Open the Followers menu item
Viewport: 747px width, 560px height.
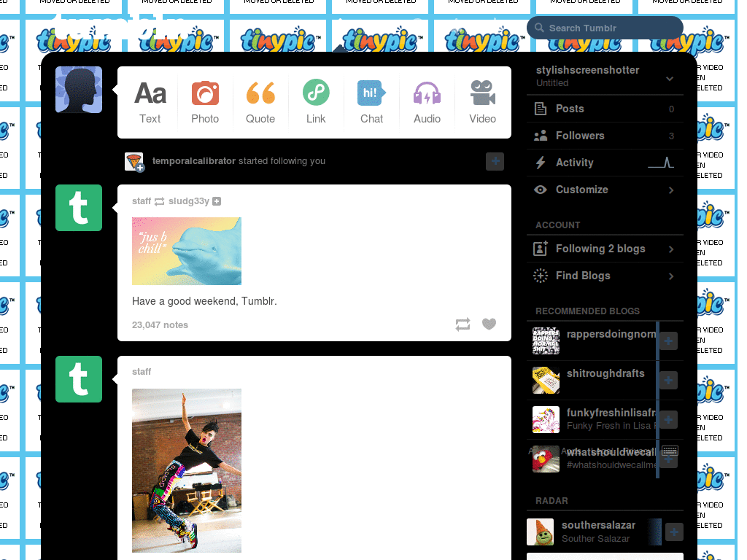click(x=605, y=136)
